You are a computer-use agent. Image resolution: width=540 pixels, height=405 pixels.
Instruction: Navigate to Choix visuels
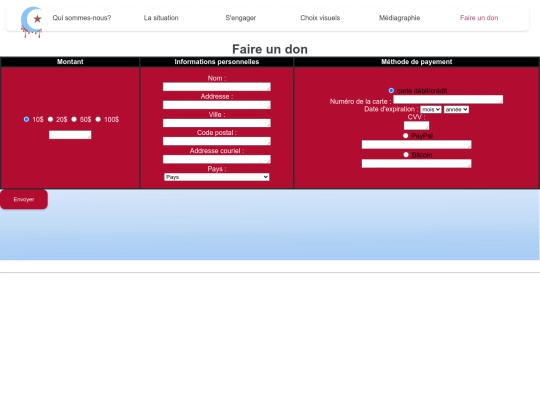pyautogui.click(x=320, y=18)
